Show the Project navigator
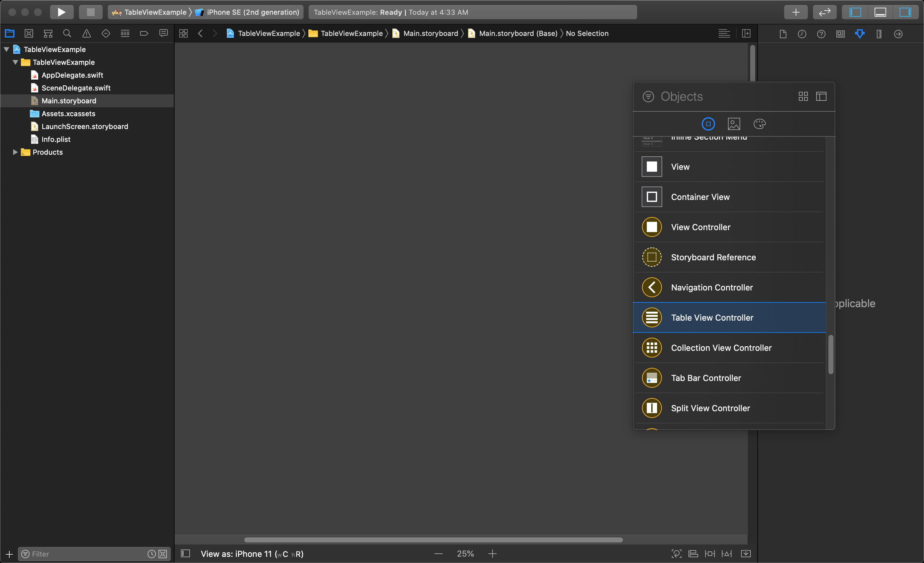Screen dimensions: 924x563 [x=10, y=33]
